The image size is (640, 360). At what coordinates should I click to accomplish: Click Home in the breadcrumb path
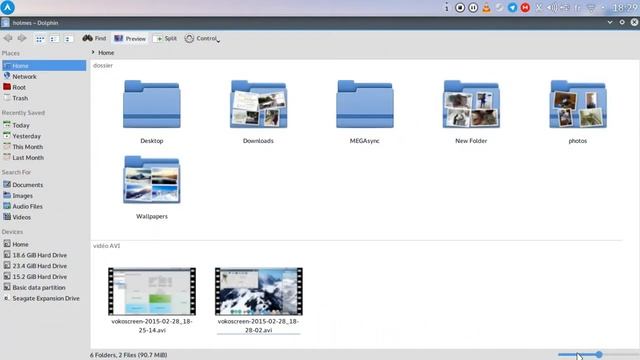pos(106,53)
